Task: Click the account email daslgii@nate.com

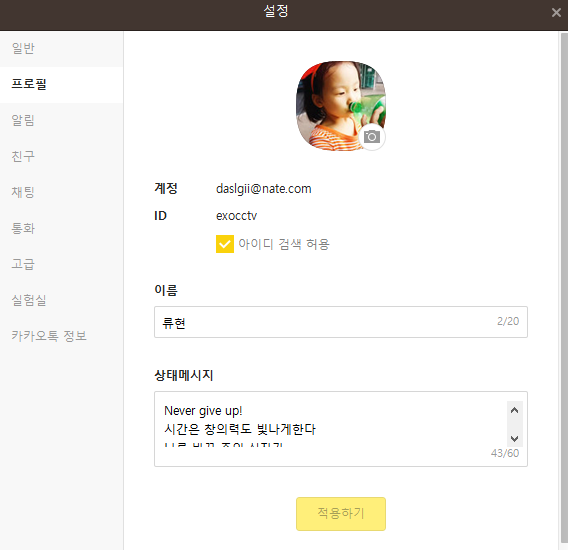Action: click(x=264, y=189)
